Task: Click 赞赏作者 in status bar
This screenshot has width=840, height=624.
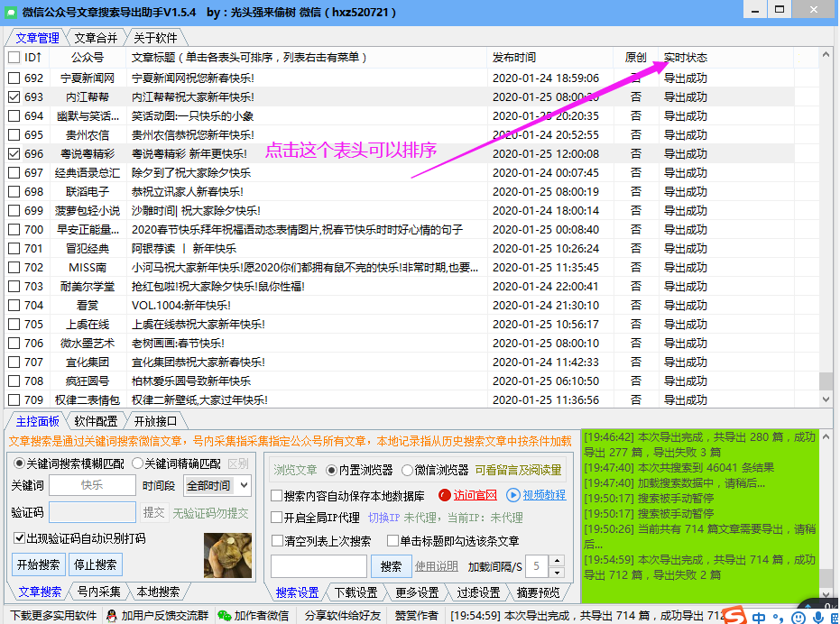Action: 416,616
